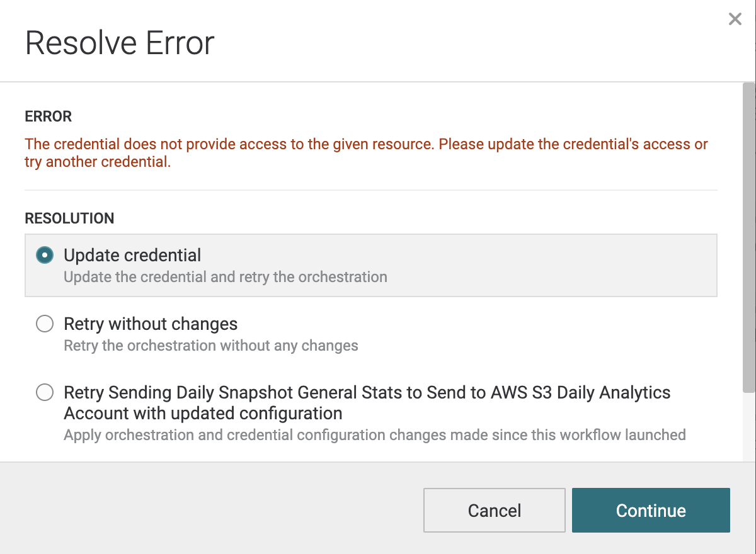756x554 pixels.
Task: Click the Resolve Error dialog title
Action: coord(120,43)
